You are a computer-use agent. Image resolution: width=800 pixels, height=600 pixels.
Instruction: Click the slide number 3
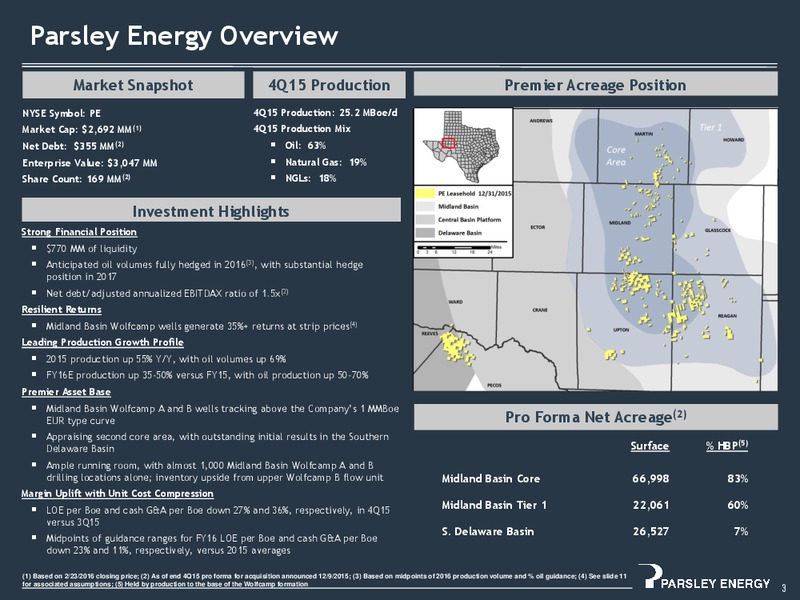click(x=785, y=587)
